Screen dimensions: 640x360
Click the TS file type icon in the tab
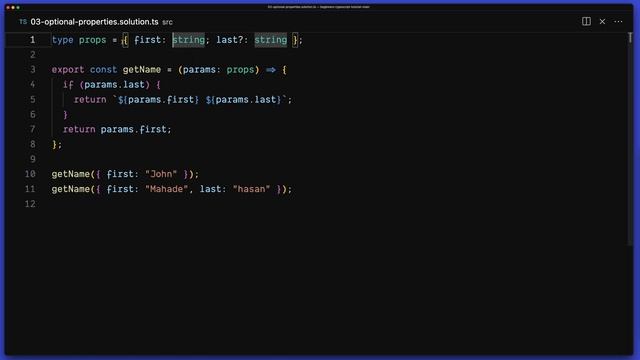tap(23, 22)
